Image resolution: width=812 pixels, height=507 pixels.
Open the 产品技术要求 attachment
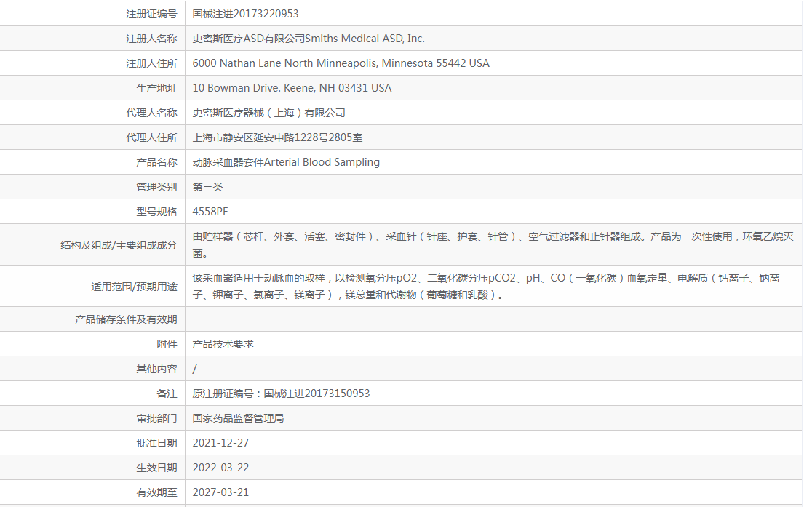[223, 344]
